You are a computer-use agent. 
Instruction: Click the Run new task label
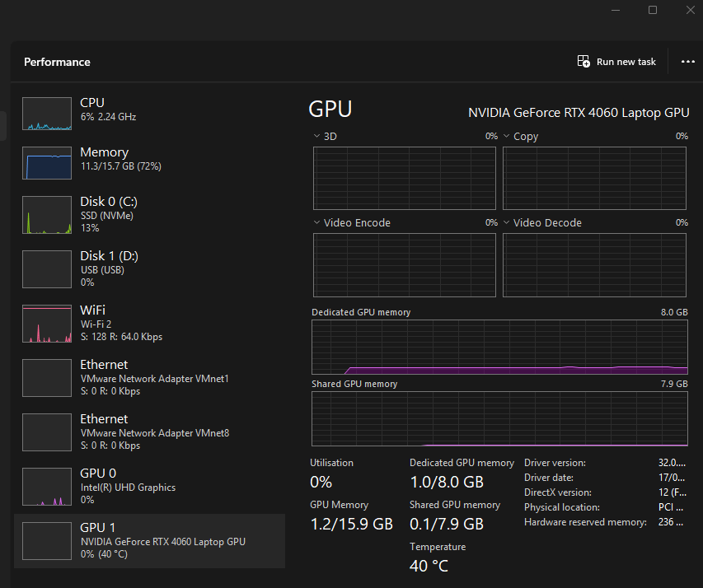coord(626,62)
